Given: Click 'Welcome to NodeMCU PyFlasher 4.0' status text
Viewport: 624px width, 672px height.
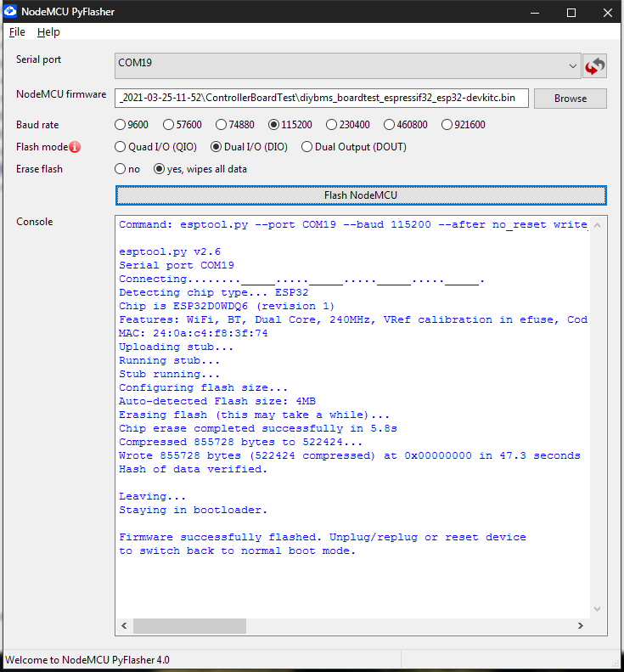Looking at the screenshot, I should coord(87,659).
